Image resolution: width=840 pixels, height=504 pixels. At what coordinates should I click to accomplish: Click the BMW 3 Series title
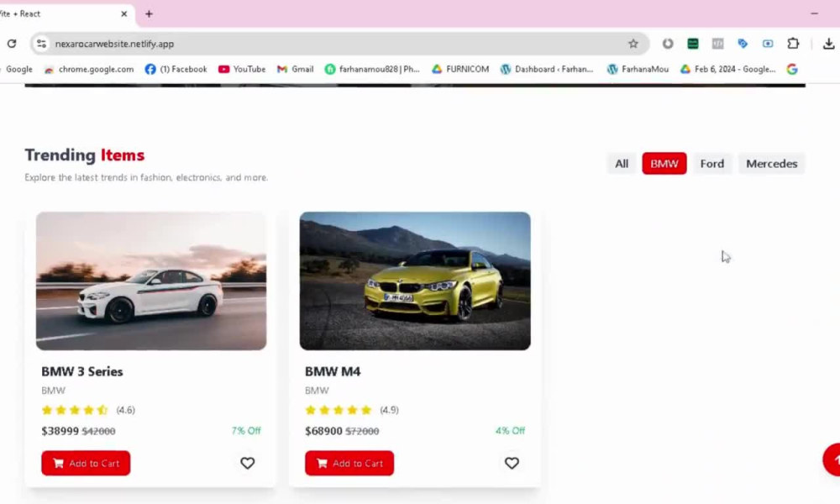pos(82,371)
